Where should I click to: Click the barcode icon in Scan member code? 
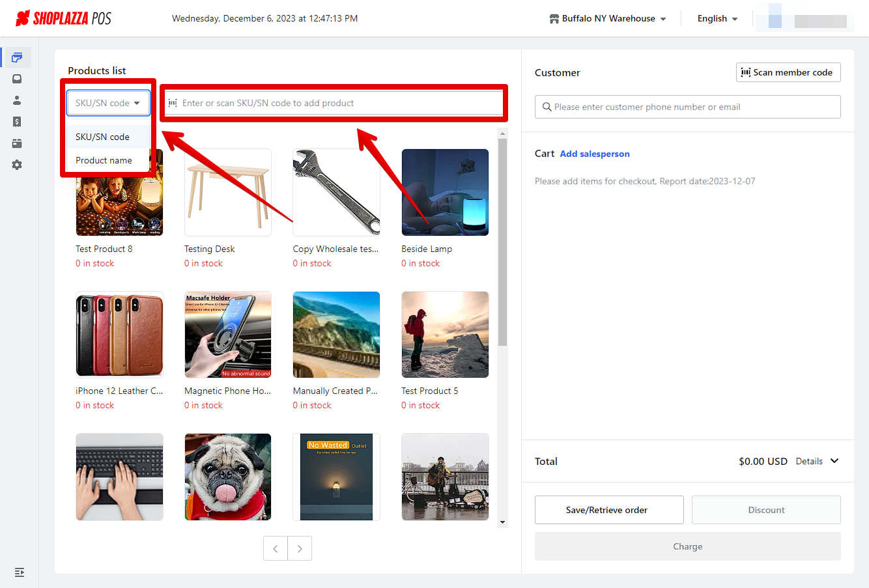click(x=746, y=72)
